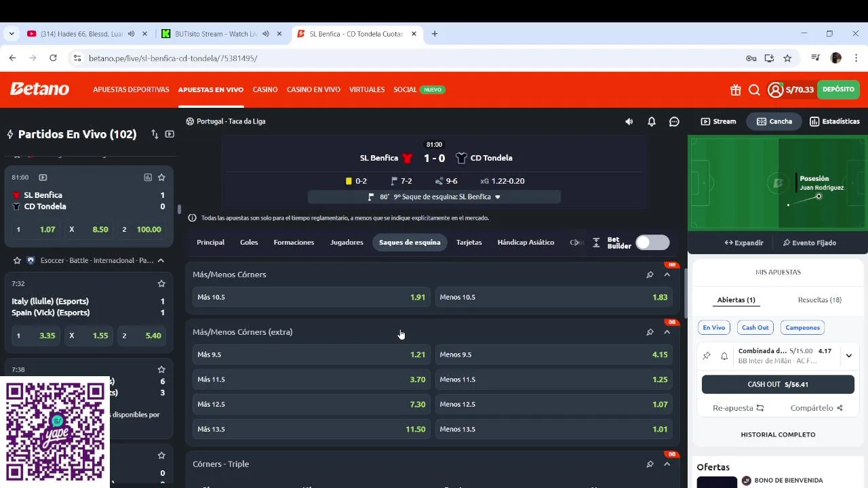Switch to the Principal market tab
868x488 pixels.
point(210,243)
